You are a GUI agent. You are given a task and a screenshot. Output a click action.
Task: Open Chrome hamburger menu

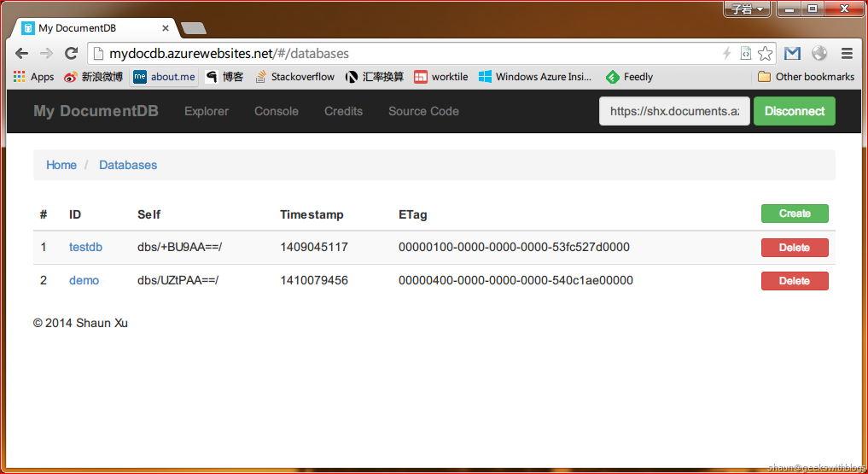click(847, 53)
